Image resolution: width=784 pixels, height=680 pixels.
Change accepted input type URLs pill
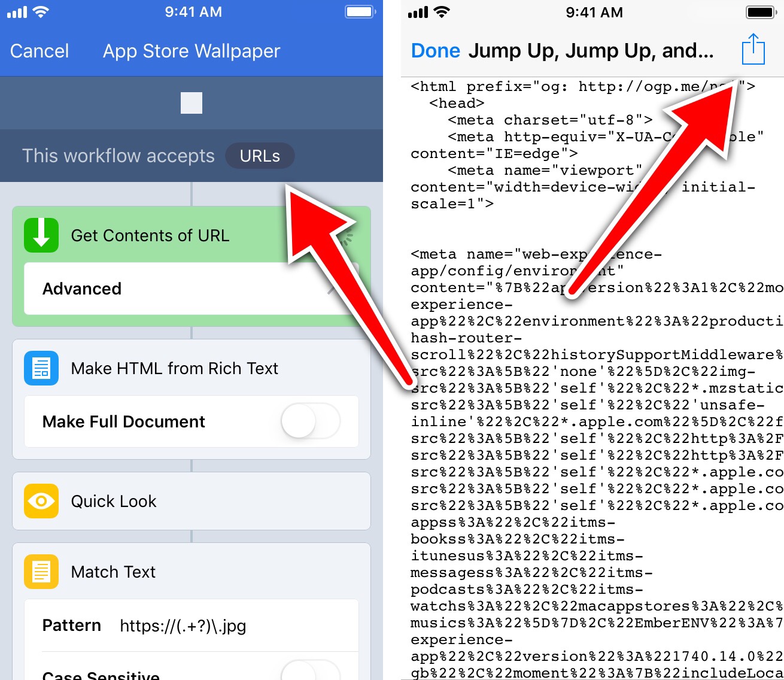[260, 156]
